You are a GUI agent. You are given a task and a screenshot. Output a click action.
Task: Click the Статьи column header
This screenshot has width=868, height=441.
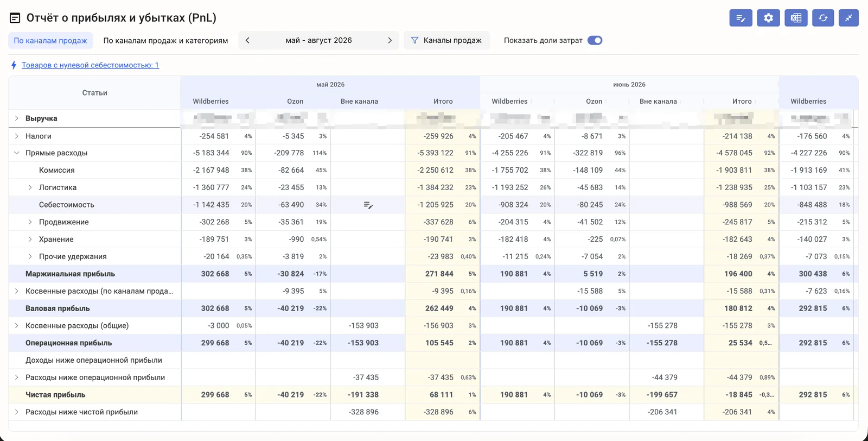tap(94, 93)
